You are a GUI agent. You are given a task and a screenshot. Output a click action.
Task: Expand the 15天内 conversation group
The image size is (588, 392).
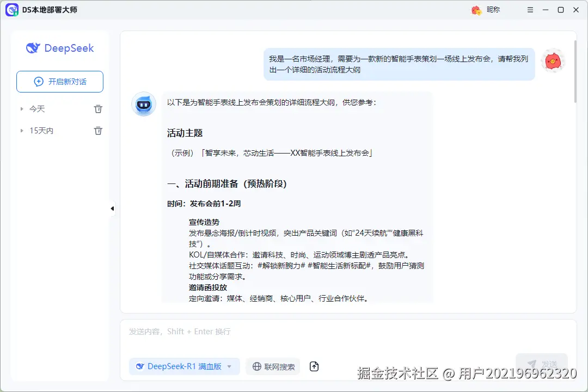pyautogui.click(x=21, y=131)
